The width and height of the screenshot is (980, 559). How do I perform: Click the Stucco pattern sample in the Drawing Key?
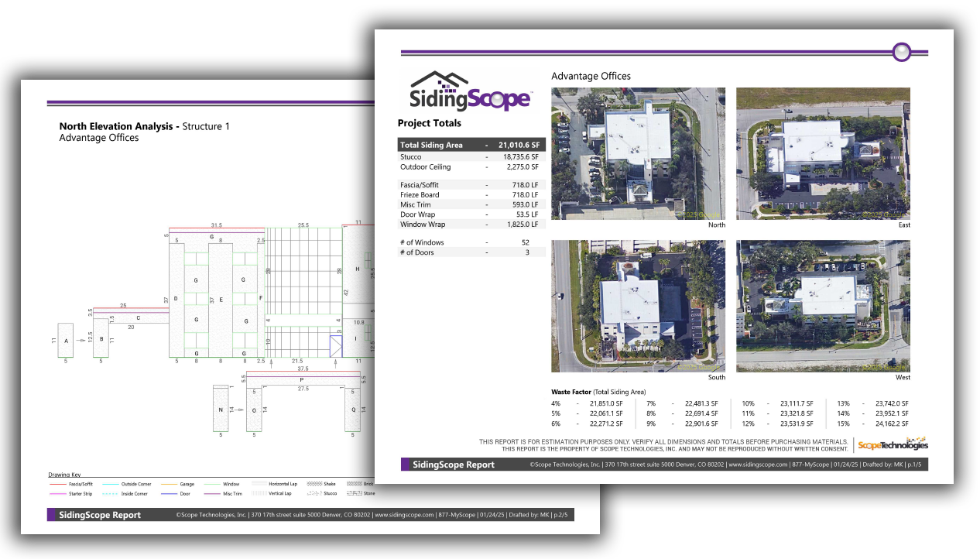click(x=314, y=493)
